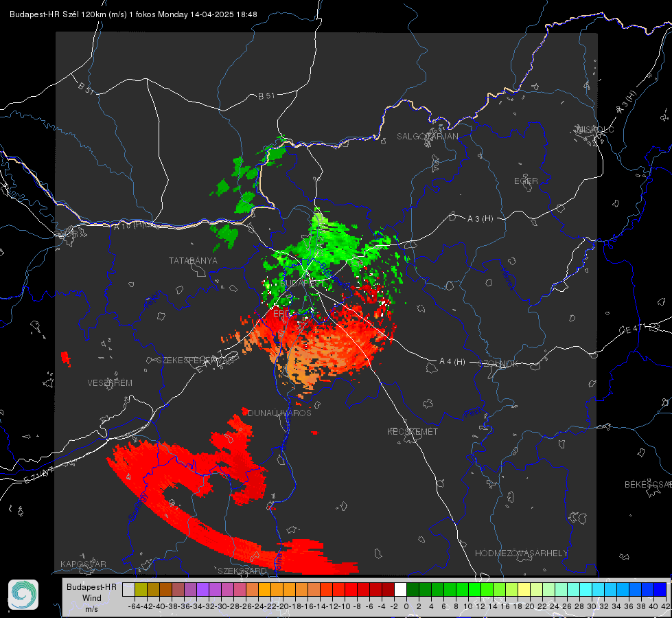
Task: Choose the olive swatch between -64 and -42
Action: pyautogui.click(x=141, y=589)
